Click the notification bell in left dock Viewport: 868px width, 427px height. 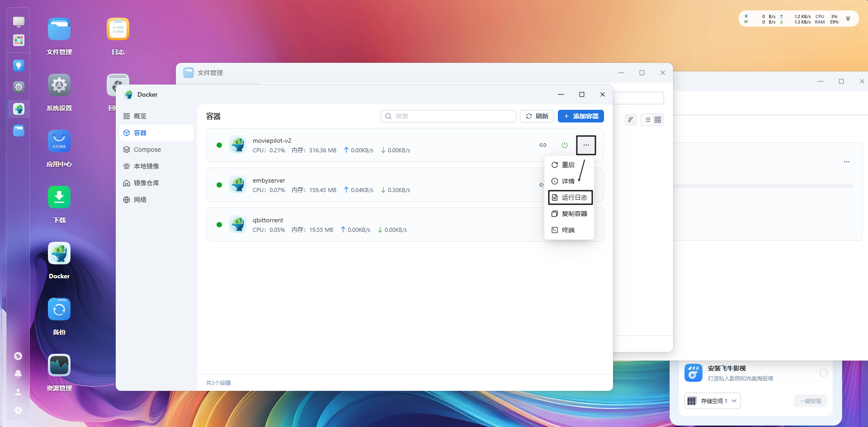click(x=18, y=374)
